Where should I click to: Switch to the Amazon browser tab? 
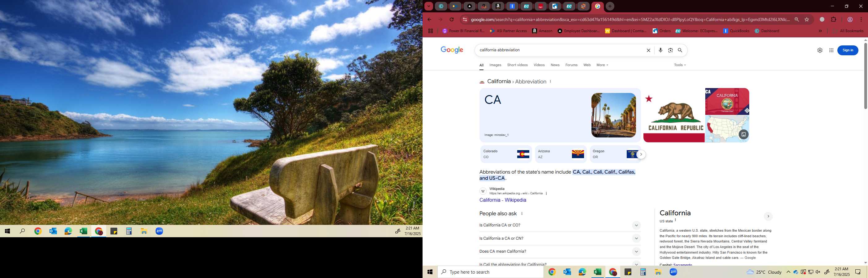[x=498, y=6]
